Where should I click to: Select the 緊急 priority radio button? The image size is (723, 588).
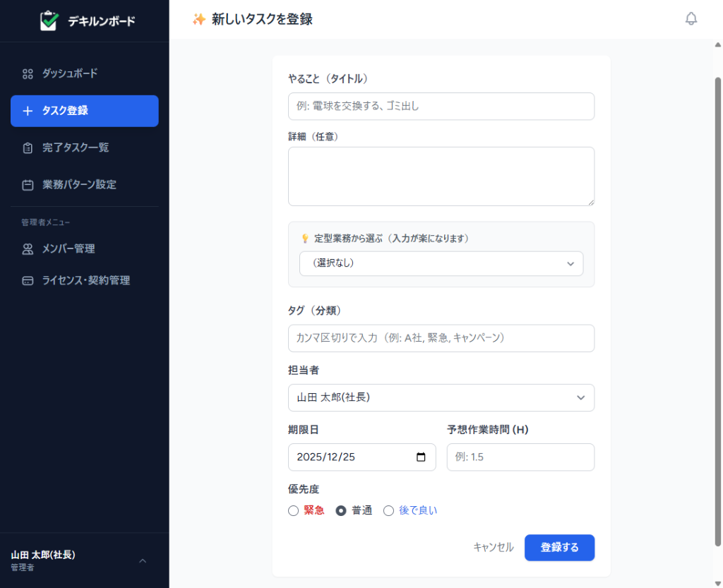(x=293, y=510)
